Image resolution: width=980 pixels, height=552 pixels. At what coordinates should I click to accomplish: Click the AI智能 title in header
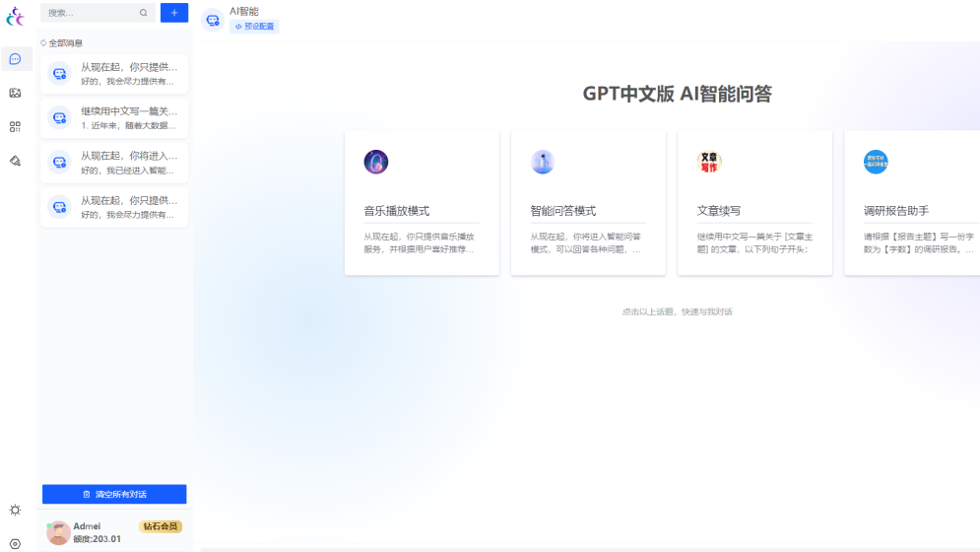click(243, 11)
